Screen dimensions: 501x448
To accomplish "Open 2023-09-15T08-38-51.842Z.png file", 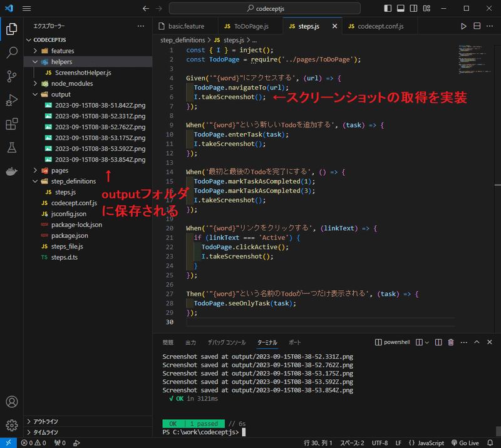I will tap(88, 105).
